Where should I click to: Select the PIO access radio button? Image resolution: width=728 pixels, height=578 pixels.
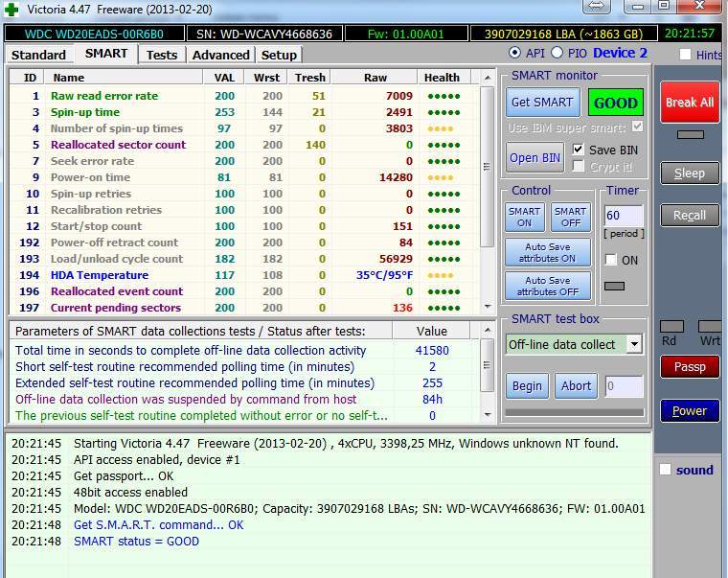557,53
